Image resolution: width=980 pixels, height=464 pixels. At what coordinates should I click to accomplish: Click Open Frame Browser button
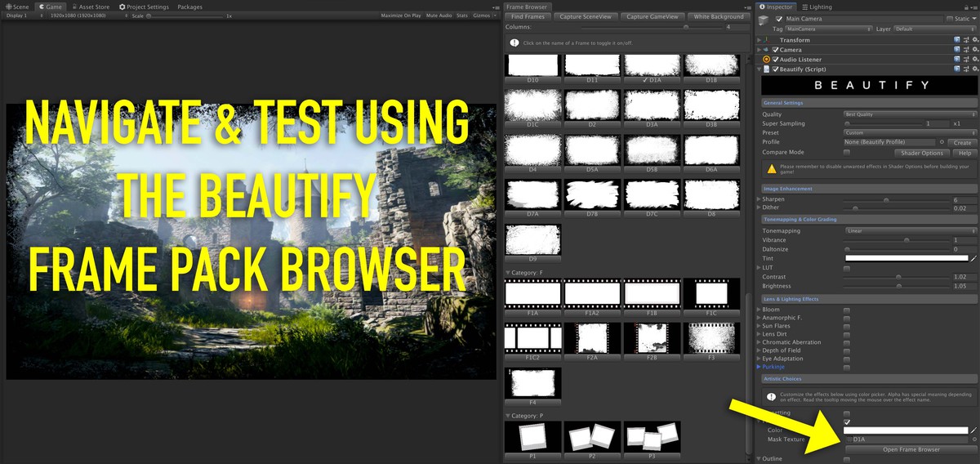910,449
